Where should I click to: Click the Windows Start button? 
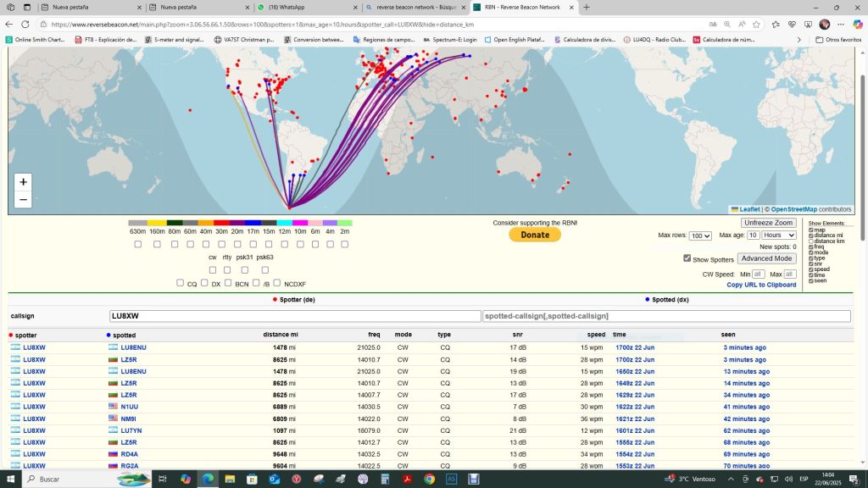11,479
